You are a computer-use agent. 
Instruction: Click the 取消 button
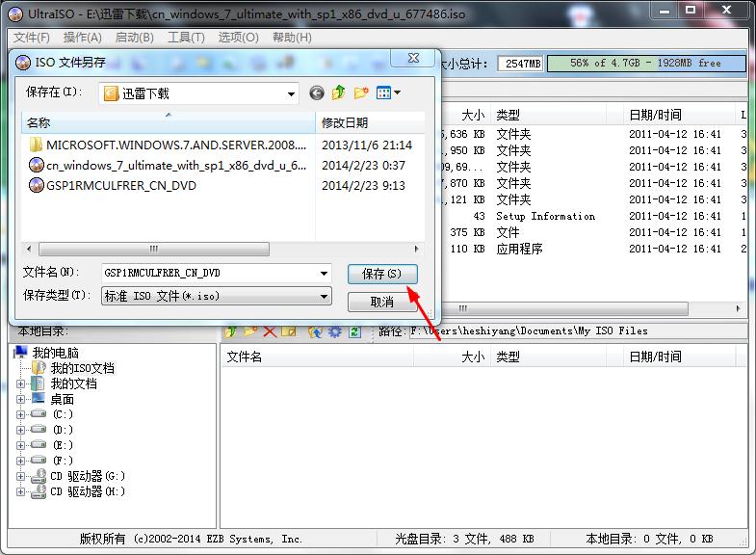click(x=382, y=302)
